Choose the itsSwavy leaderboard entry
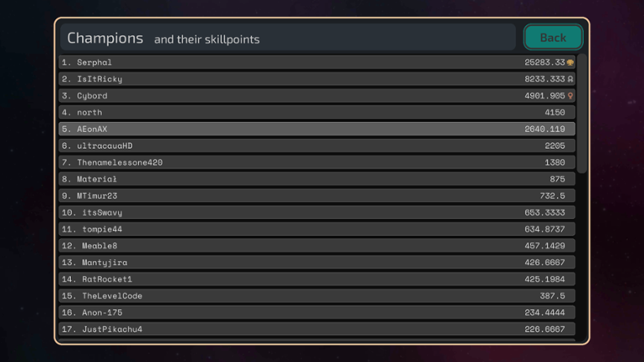The image size is (644, 362). click(x=316, y=212)
